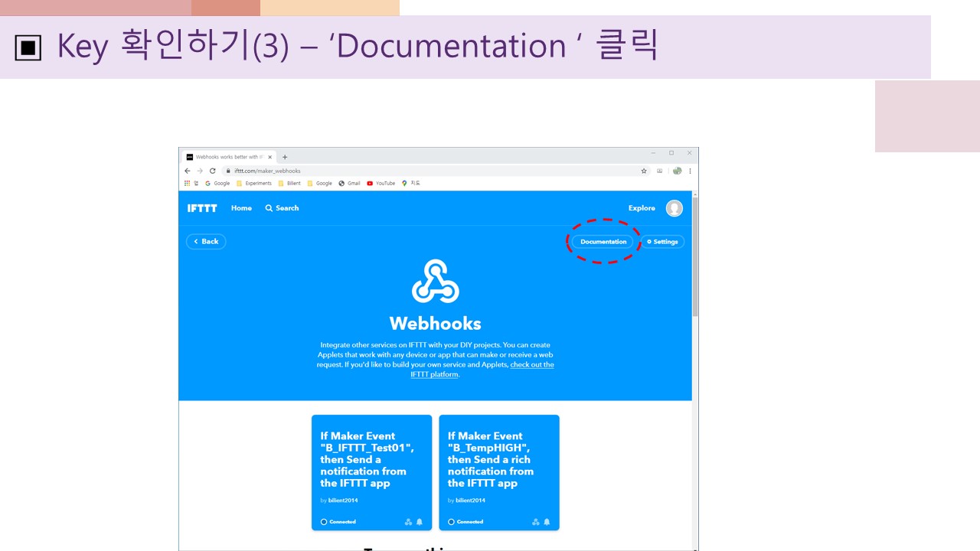
Task: Open the 지도 maps bookmark
Action: (411, 184)
